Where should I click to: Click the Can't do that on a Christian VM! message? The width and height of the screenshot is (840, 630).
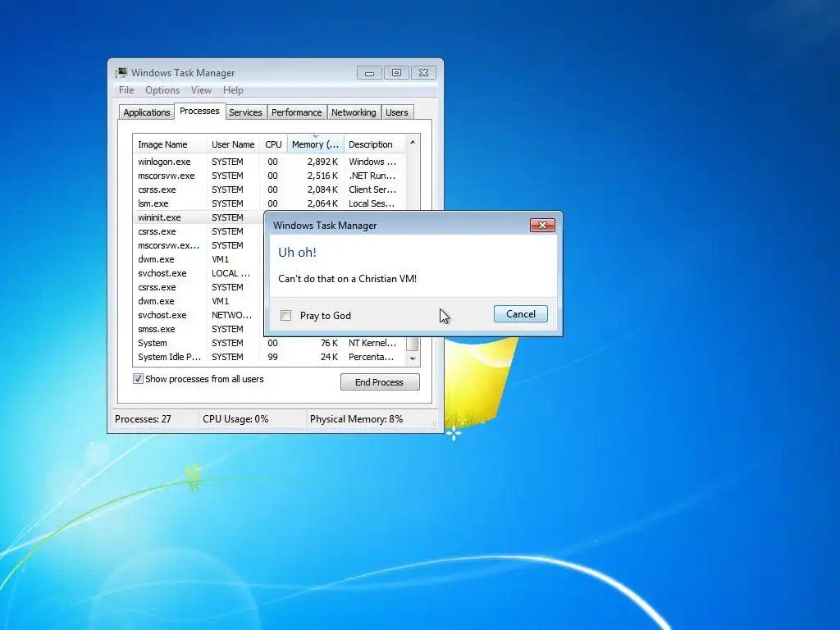point(347,279)
